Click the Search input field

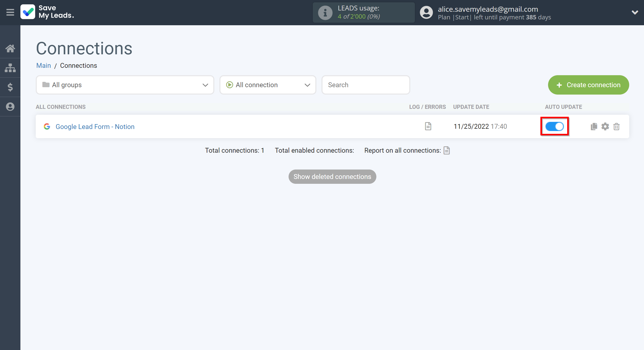point(365,85)
